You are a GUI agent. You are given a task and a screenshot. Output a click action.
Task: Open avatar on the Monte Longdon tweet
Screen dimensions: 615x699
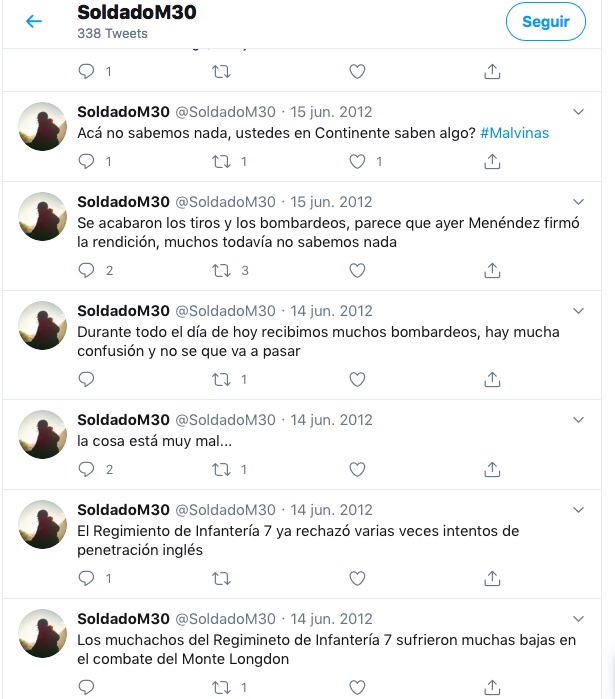point(42,633)
